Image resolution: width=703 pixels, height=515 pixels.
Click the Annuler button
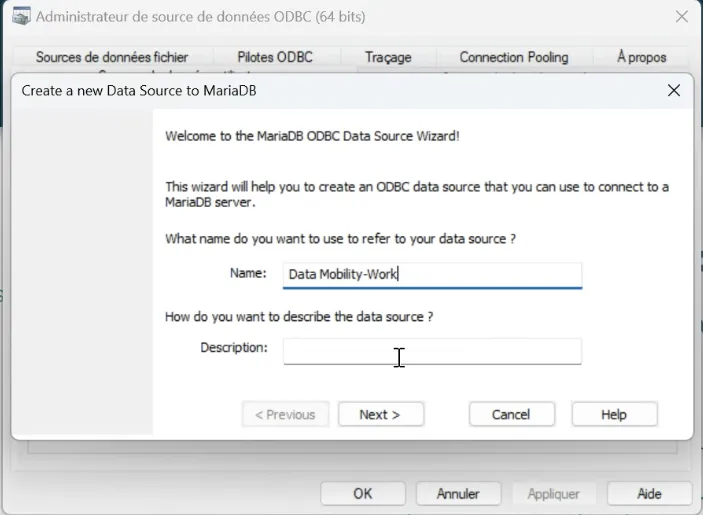tap(458, 493)
